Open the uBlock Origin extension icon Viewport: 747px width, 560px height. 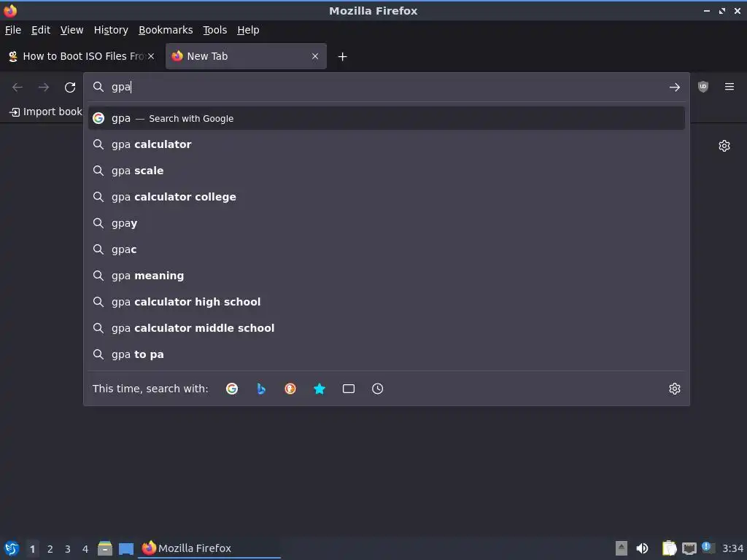point(703,87)
